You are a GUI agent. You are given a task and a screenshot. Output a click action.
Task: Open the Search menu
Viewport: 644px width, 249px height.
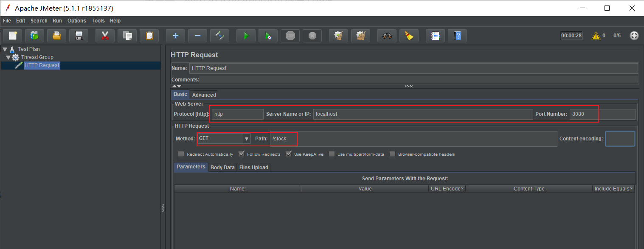click(x=39, y=21)
